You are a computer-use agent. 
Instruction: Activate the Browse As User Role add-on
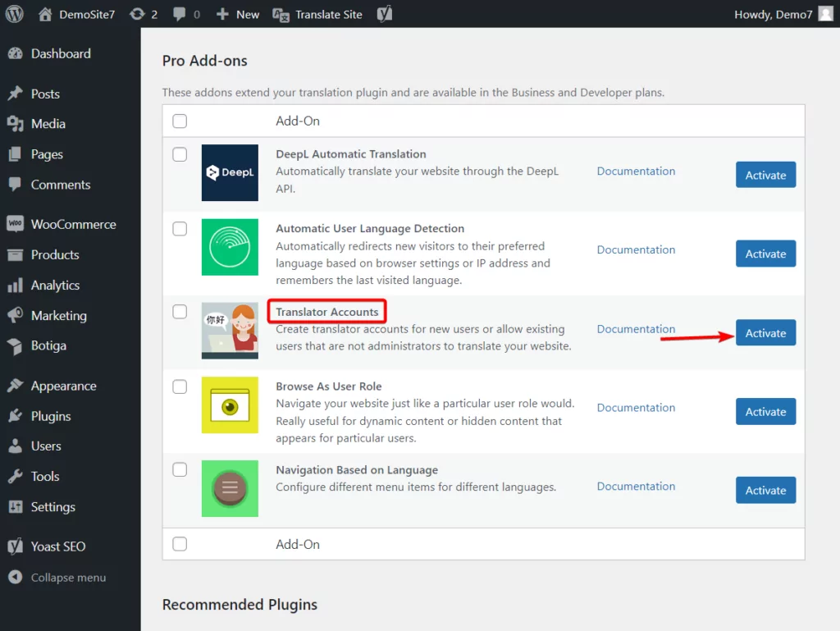tap(765, 412)
